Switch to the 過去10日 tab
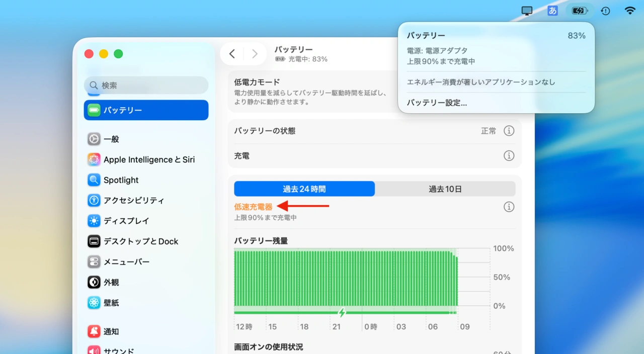This screenshot has height=354, width=644. [445, 189]
